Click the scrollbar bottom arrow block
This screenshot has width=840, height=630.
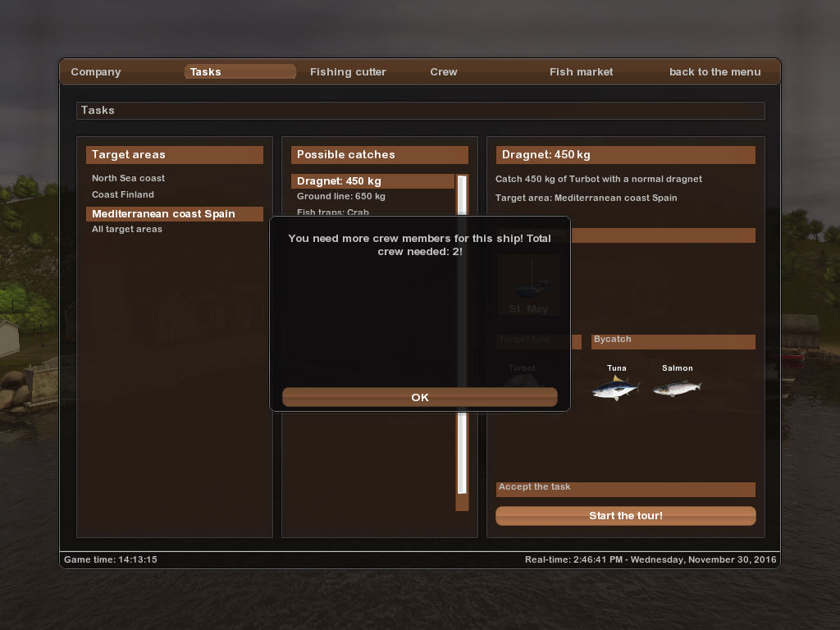point(462,503)
